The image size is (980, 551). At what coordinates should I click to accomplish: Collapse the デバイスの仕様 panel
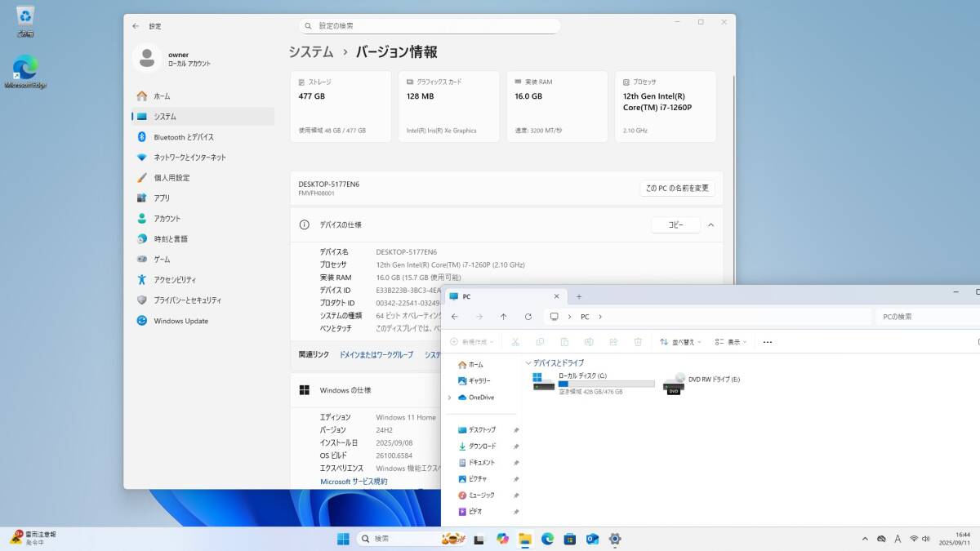tap(712, 224)
